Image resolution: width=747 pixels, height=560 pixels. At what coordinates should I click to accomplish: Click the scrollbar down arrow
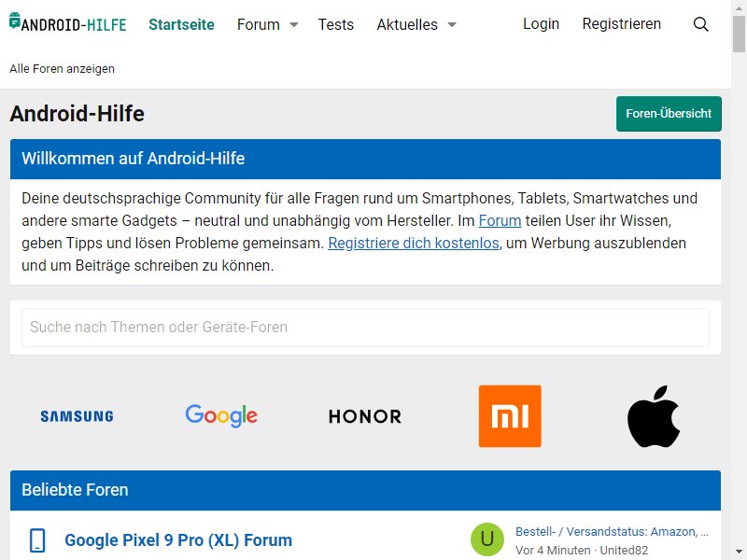pyautogui.click(x=740, y=553)
